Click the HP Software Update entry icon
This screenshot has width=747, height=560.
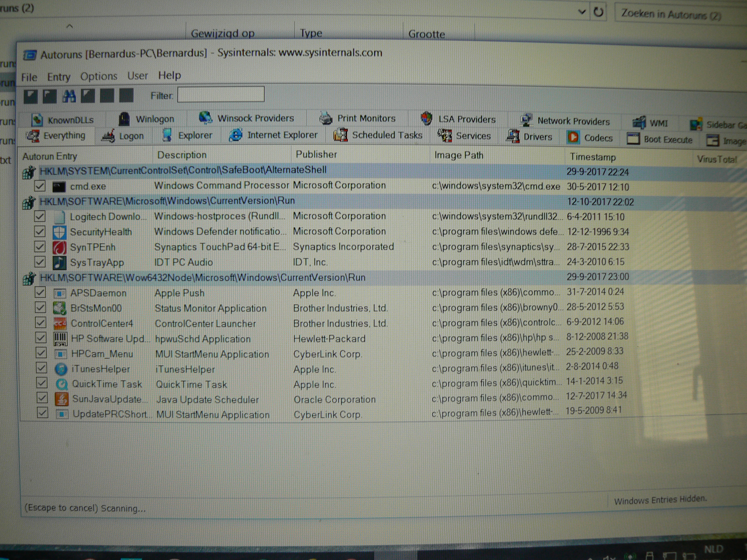60,339
